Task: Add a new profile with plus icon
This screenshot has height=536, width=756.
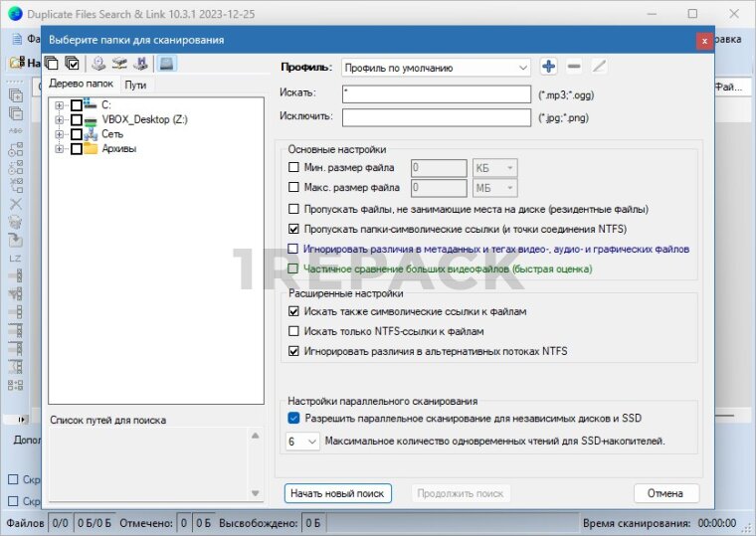Action: click(548, 67)
